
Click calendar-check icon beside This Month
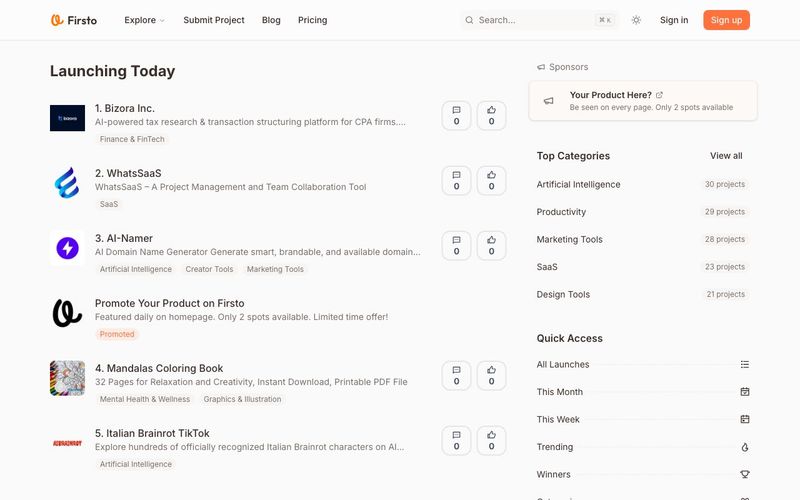point(745,392)
